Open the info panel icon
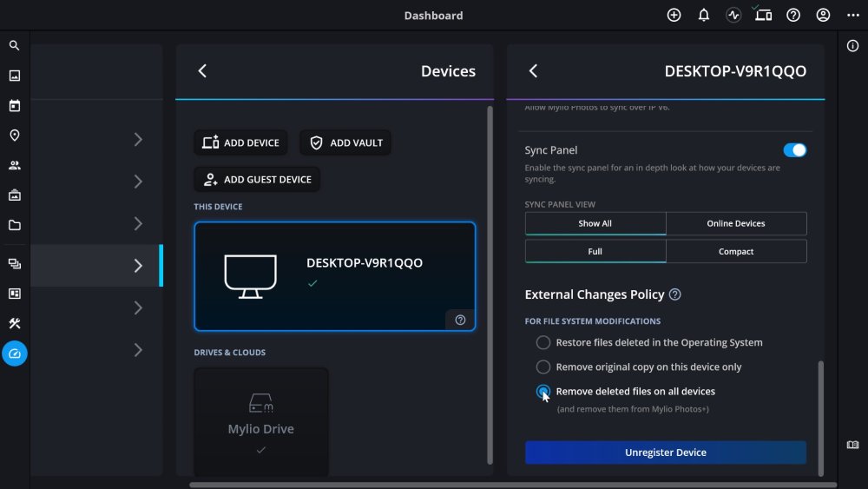 coord(852,46)
